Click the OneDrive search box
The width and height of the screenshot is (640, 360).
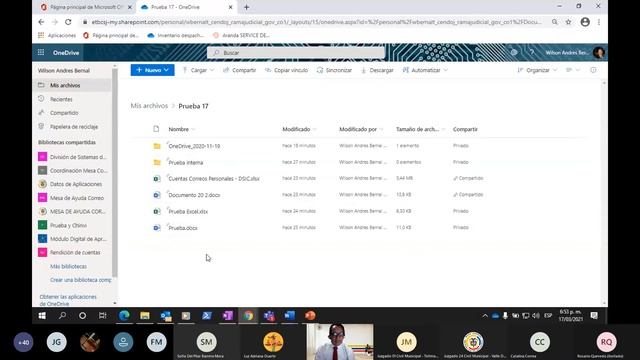point(296,53)
